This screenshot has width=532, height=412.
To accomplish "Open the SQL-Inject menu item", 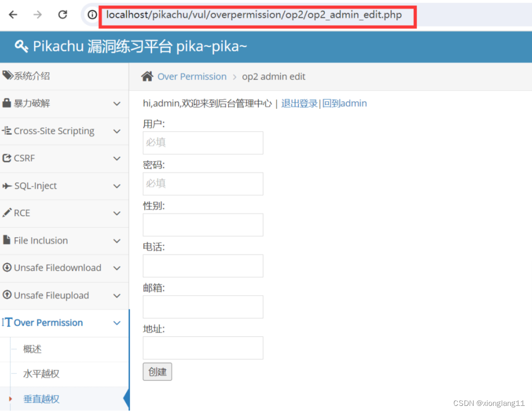I will point(35,186).
